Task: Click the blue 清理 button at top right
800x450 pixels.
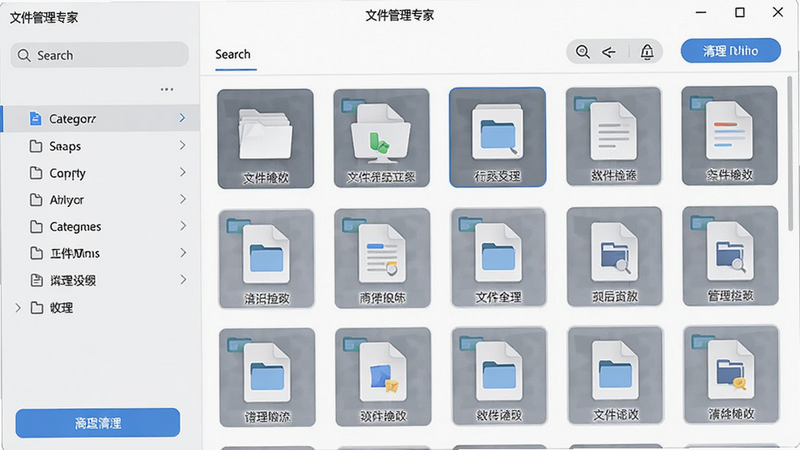Action: 731,51
